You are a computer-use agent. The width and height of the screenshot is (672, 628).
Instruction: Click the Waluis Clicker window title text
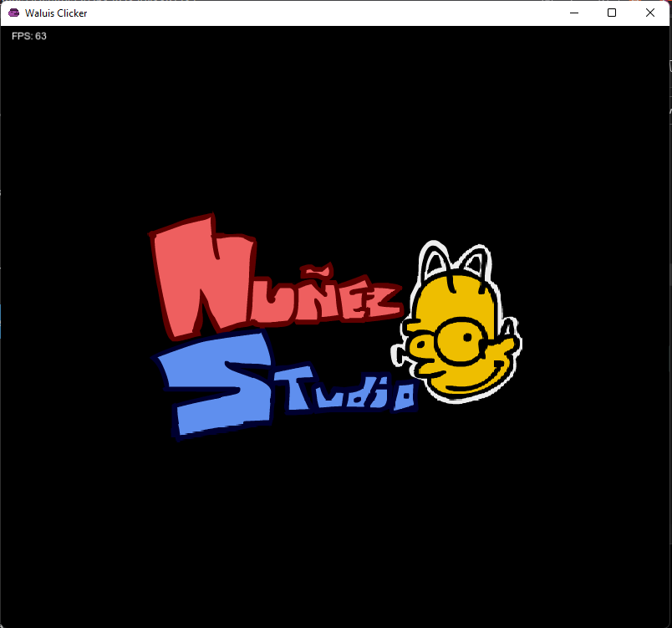56,13
